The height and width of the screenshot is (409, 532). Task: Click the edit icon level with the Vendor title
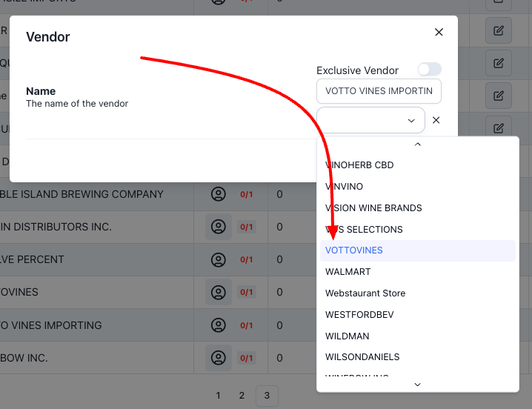coord(499,30)
